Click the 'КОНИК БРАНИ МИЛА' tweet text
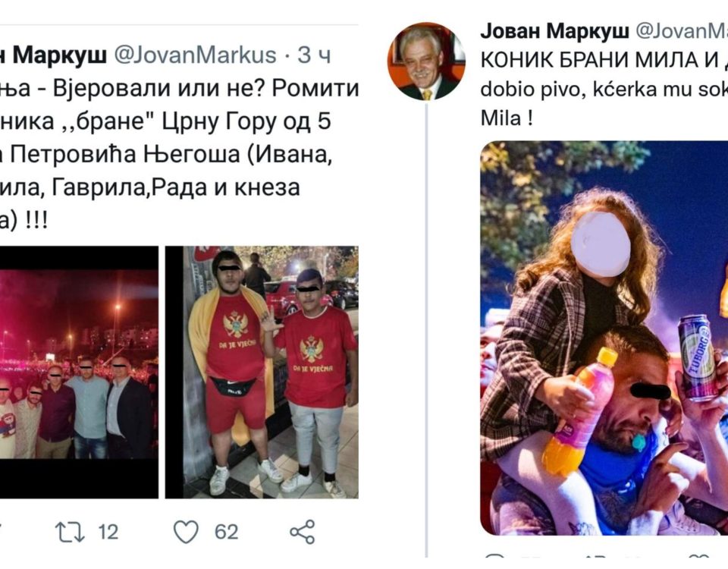The height and width of the screenshot is (569, 728). (x=604, y=60)
